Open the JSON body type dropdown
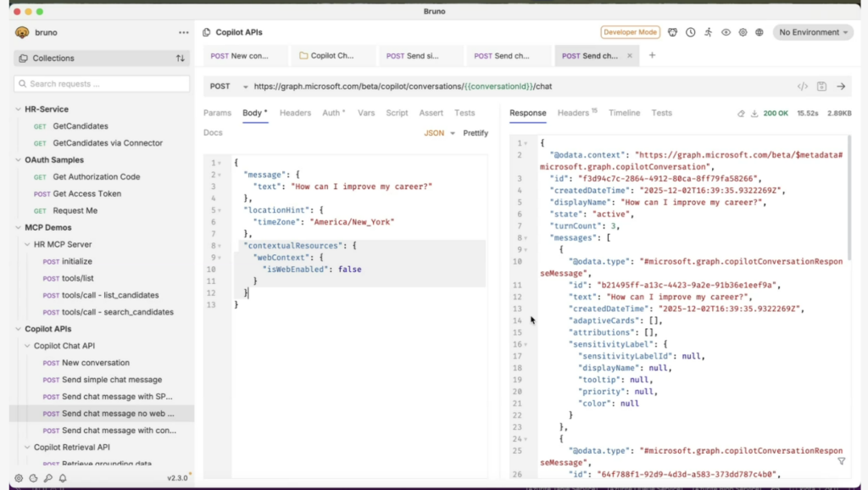 tap(439, 133)
